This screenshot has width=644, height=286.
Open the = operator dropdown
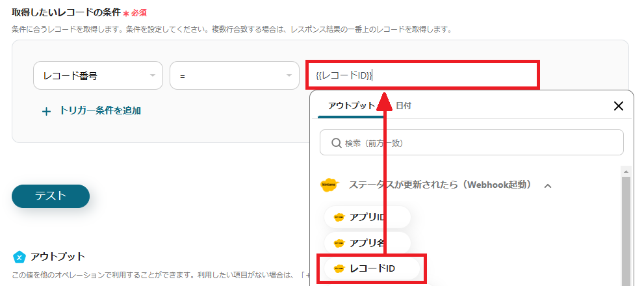(234, 75)
